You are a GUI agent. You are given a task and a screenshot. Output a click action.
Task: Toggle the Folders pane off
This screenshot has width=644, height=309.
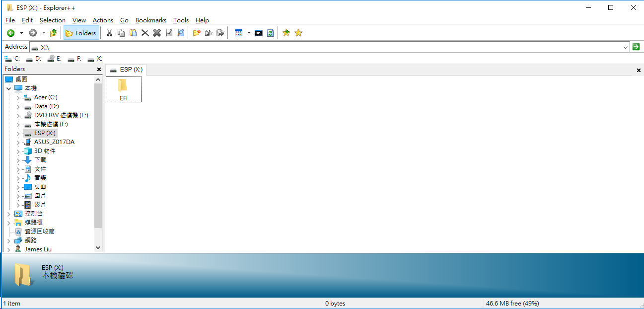[x=81, y=33]
